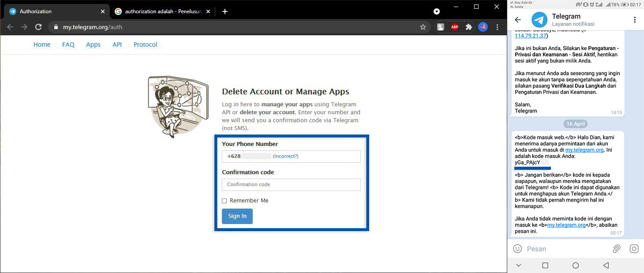Click the (Incorrect?) phone number link
Viewport: 644px width, 273px height.
click(285, 156)
